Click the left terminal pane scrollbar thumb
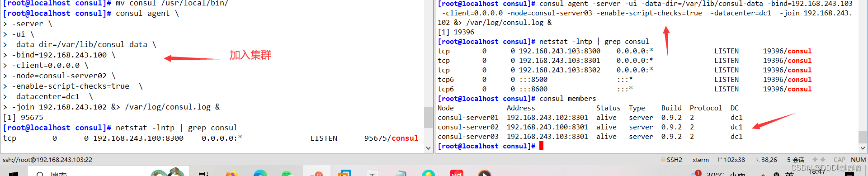Image resolution: width=868 pixels, height=176 pixels. (x=428, y=117)
